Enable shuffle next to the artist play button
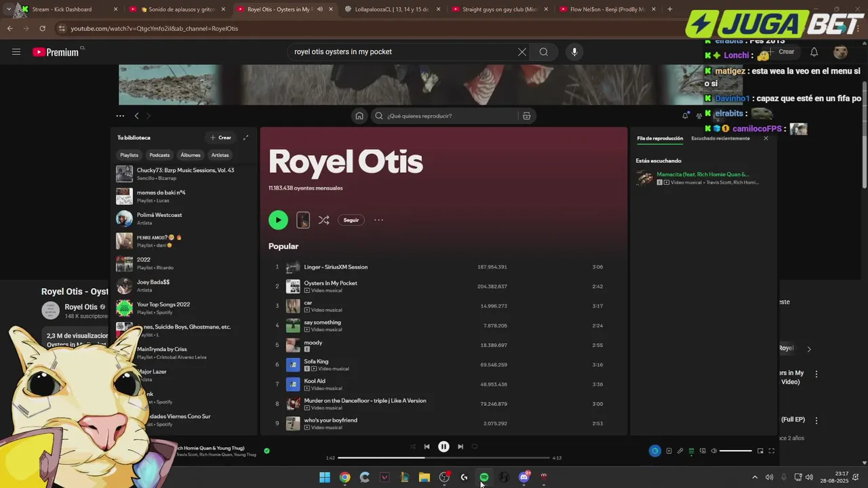 323,220
